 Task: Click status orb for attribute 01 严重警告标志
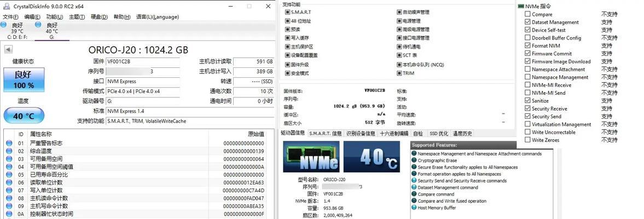9,143
